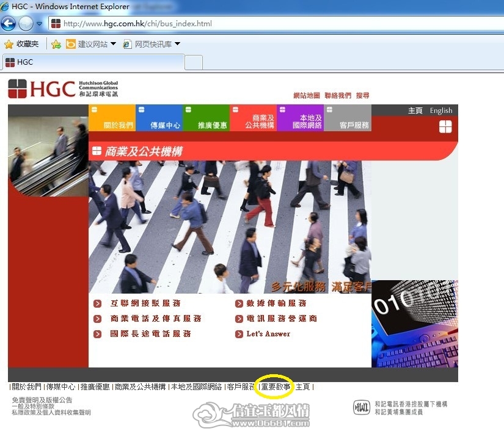The image size is (504, 434).
Task: Open the Let's Answer link
Action: click(268, 334)
